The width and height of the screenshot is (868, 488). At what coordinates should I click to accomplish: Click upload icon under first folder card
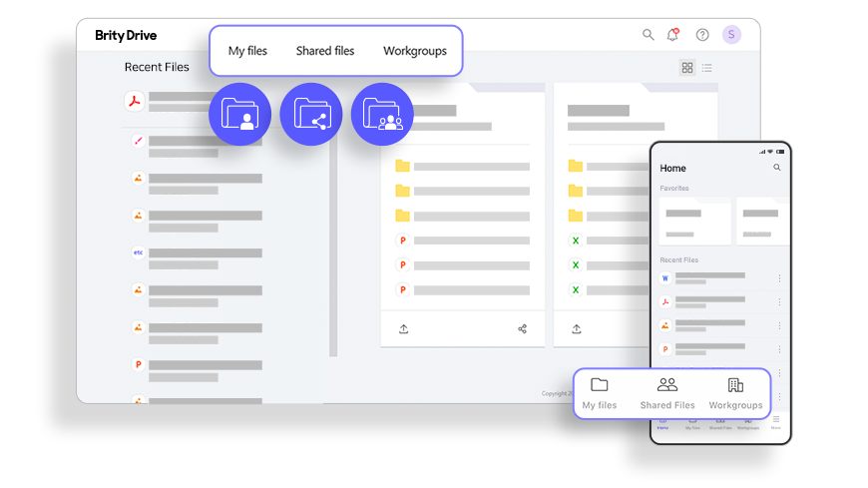pos(404,328)
